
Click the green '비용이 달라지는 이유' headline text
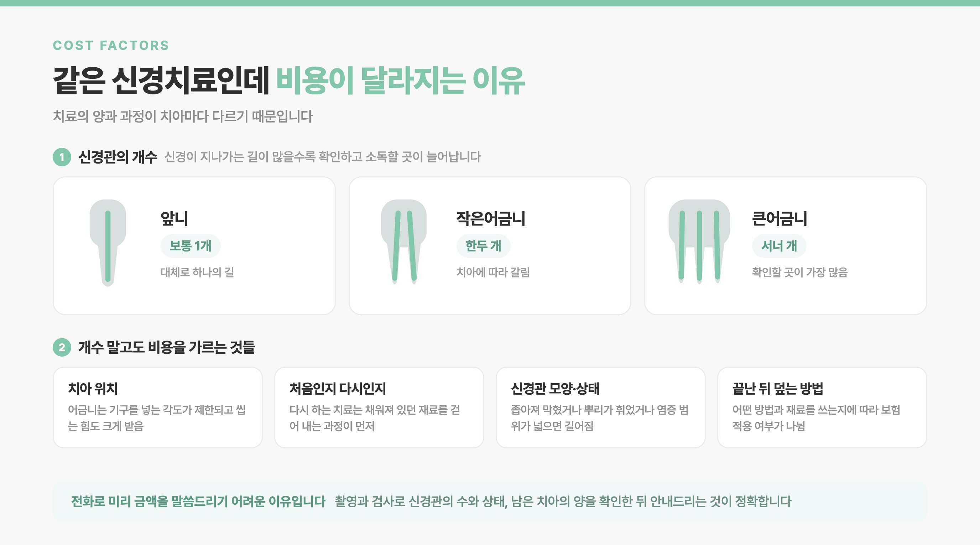(x=400, y=80)
